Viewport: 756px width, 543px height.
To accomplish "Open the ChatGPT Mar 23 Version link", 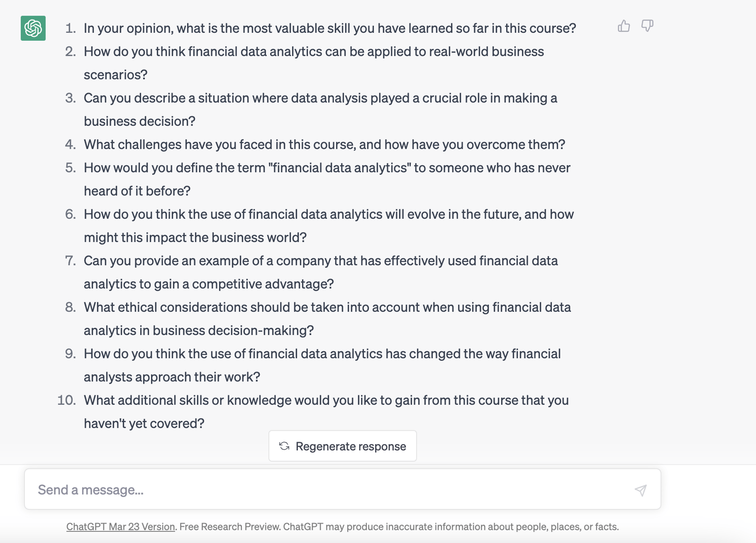I will tap(120, 526).
